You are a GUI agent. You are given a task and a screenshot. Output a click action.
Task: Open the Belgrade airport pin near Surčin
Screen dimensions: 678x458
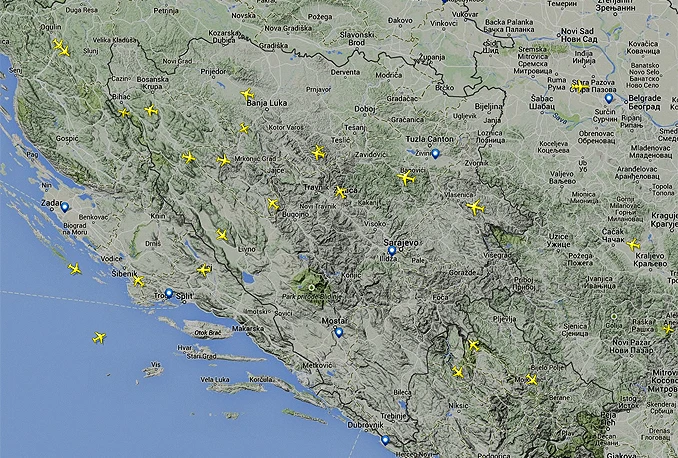click(609, 98)
